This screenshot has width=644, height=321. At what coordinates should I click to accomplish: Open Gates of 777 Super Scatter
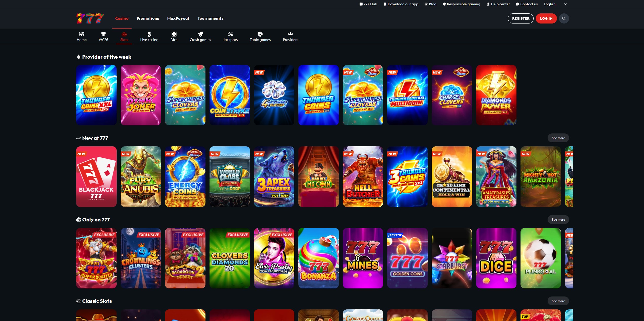coord(96,258)
